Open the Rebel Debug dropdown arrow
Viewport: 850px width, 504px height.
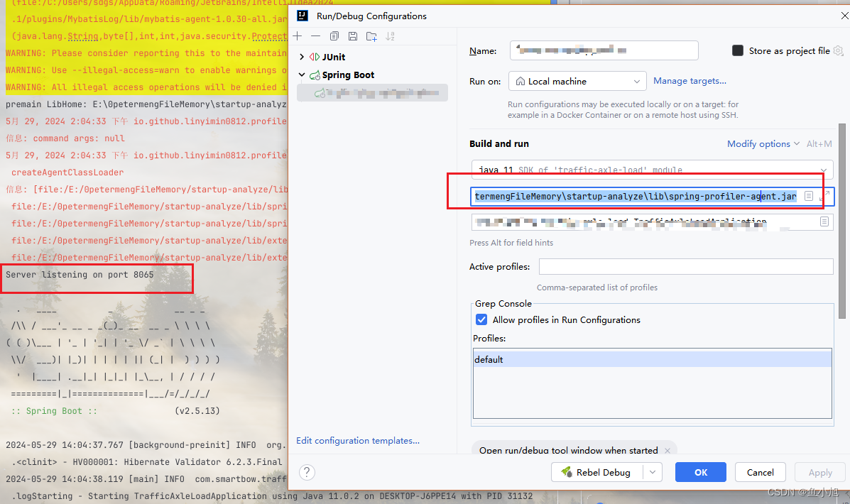point(653,472)
